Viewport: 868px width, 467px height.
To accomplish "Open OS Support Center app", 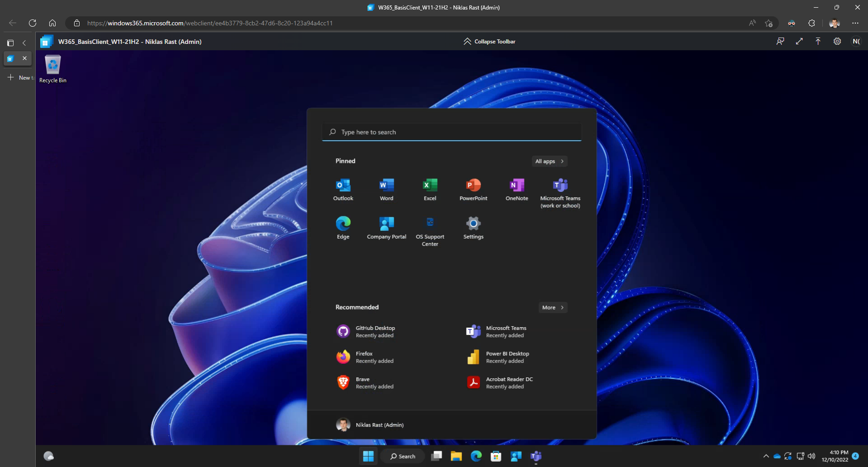I will click(430, 231).
